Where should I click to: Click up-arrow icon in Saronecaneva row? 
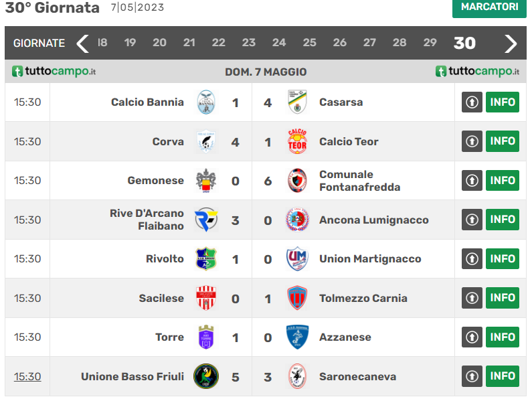tap(472, 376)
